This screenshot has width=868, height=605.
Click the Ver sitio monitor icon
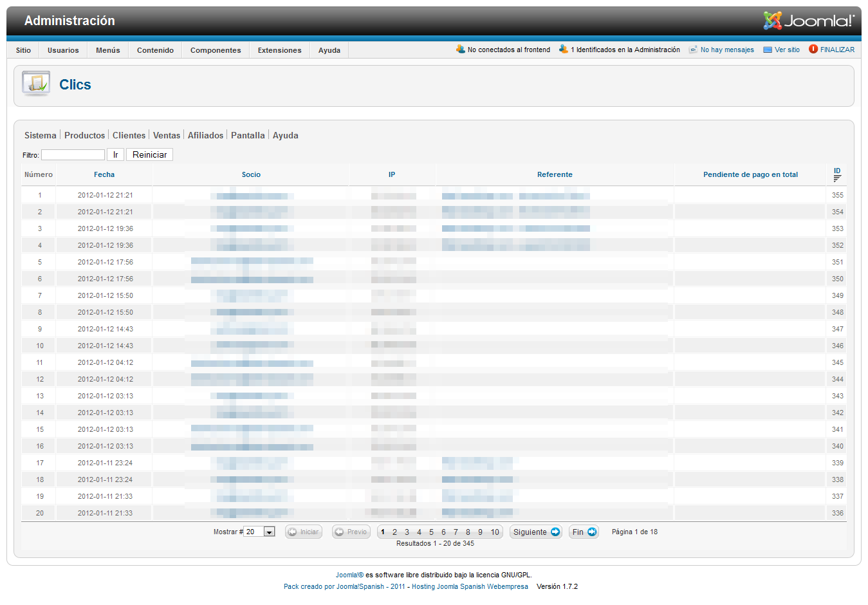coord(768,50)
